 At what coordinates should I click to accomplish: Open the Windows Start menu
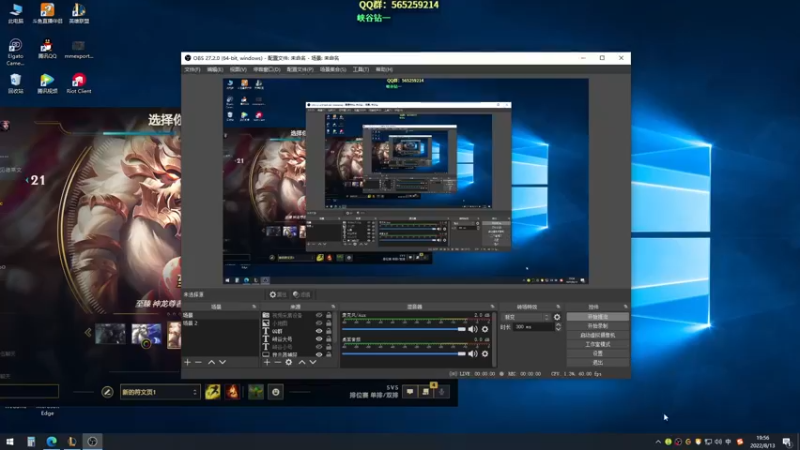click(10, 441)
